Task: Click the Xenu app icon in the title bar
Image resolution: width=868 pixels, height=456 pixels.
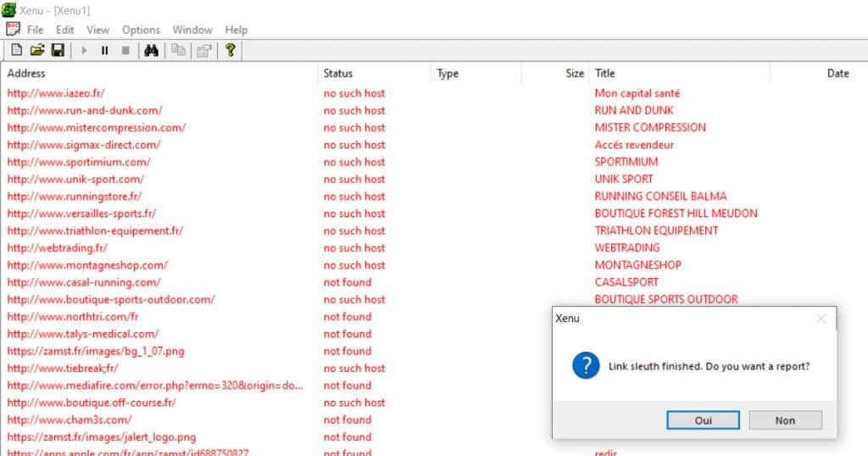Action: [8, 10]
